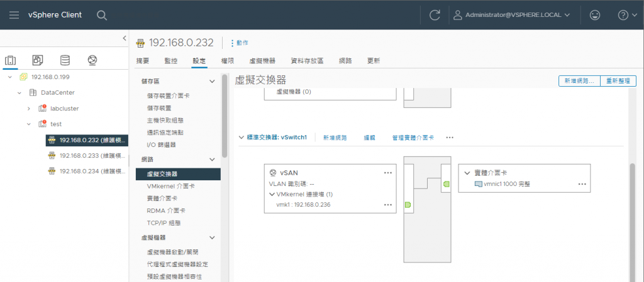
Task: Select the test cluster in tree
Action: click(x=56, y=124)
